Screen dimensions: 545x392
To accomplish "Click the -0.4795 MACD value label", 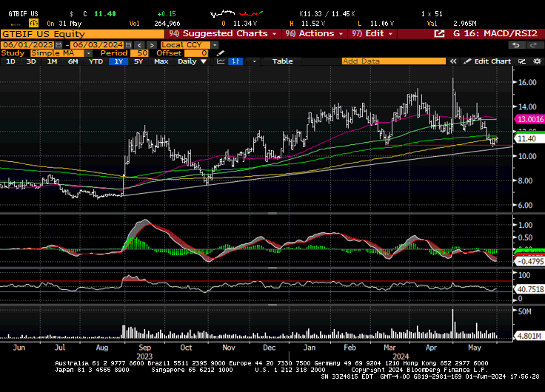I will tap(530, 261).
